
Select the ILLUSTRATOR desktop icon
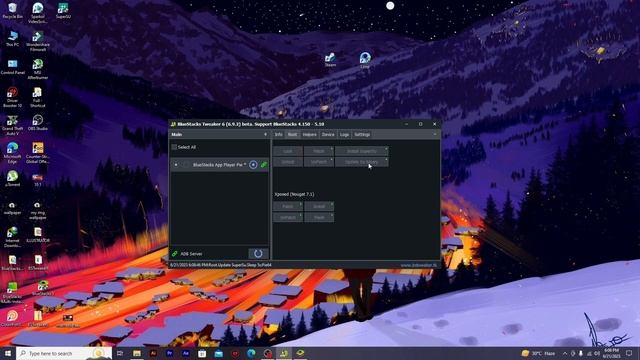point(38,235)
